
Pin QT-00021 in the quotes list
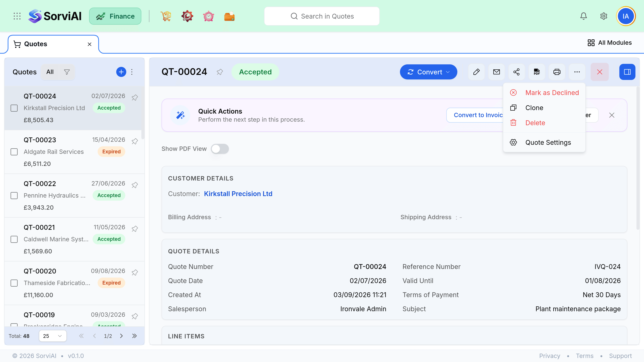(x=135, y=229)
